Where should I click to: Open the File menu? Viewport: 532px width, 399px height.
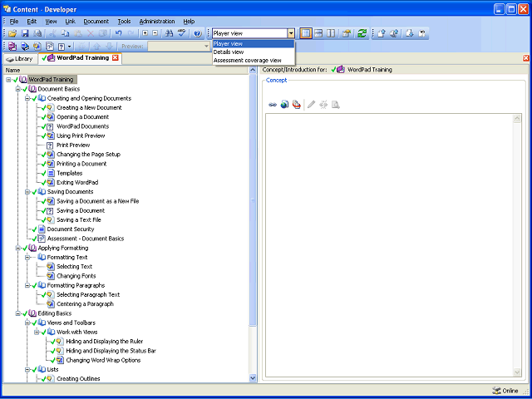point(14,21)
